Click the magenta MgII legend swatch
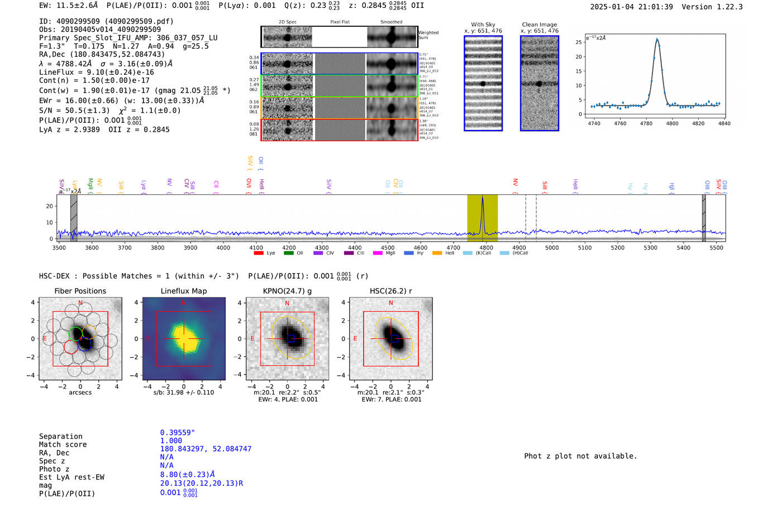The image size is (782, 532). [378, 253]
